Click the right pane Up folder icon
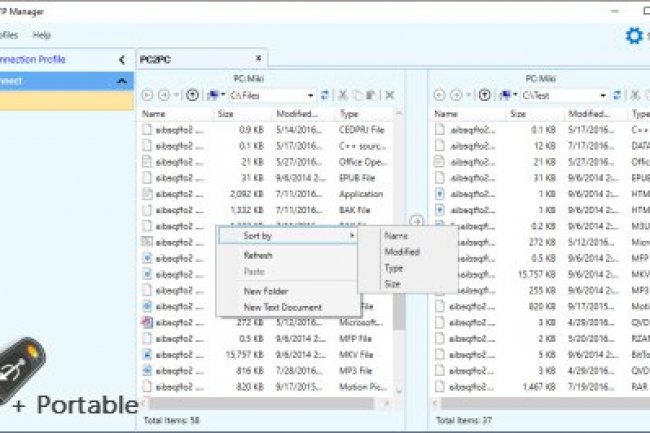650x433 pixels. [485, 95]
